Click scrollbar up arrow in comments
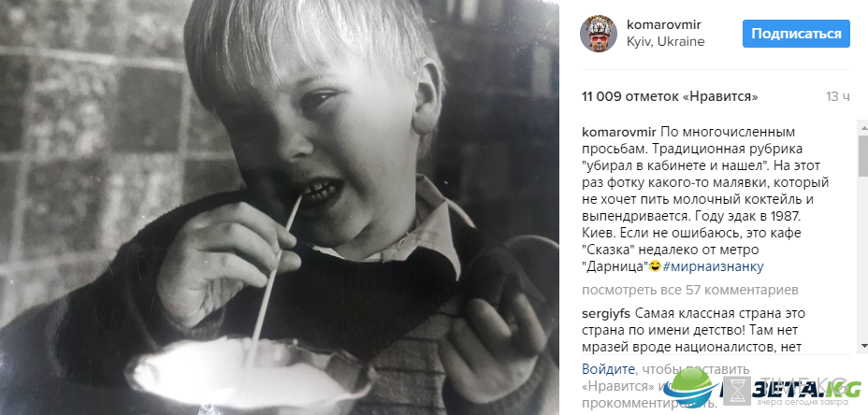Viewport: 868px width, 415px height. 863,128
